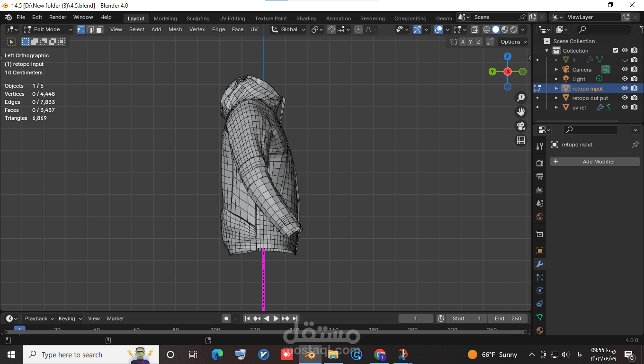Click the pan hand icon in viewport
644x364 pixels.
click(x=521, y=112)
